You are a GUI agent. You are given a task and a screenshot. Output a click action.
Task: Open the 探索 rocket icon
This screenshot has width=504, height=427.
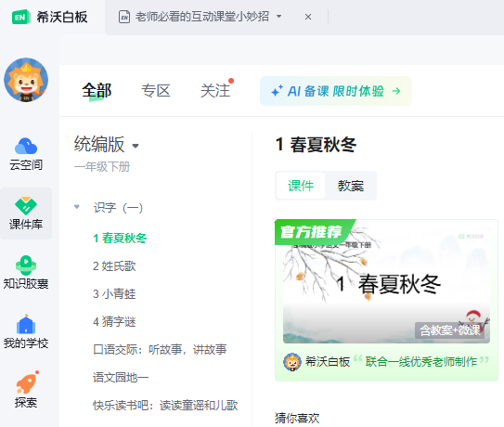pos(27,382)
